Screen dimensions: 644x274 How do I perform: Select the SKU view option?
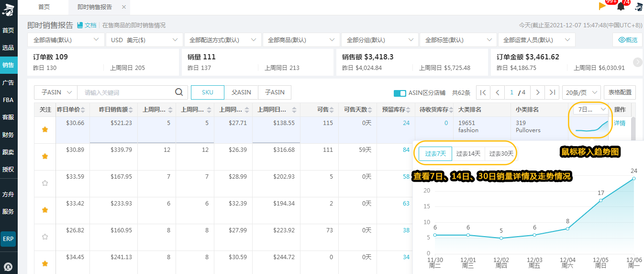[208, 92]
